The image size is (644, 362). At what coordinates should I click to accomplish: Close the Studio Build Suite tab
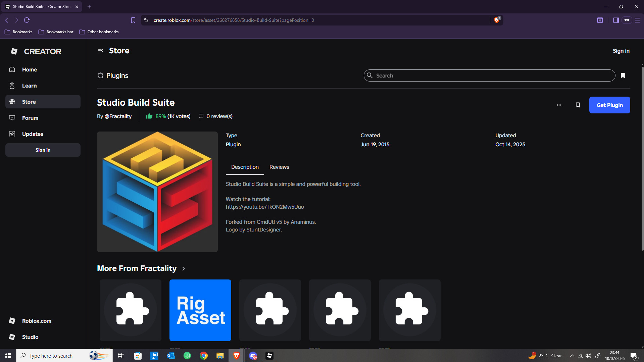77,7
